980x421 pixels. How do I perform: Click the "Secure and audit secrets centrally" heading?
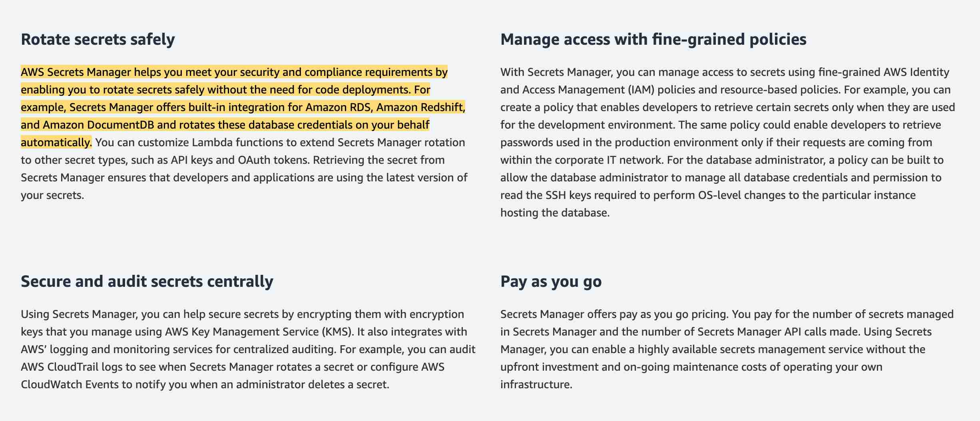coord(147,282)
